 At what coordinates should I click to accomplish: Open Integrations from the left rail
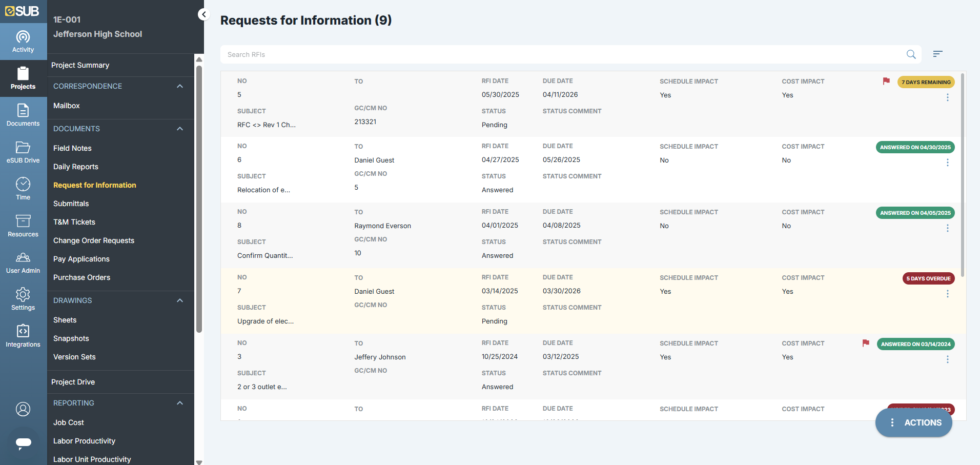pyautogui.click(x=23, y=336)
